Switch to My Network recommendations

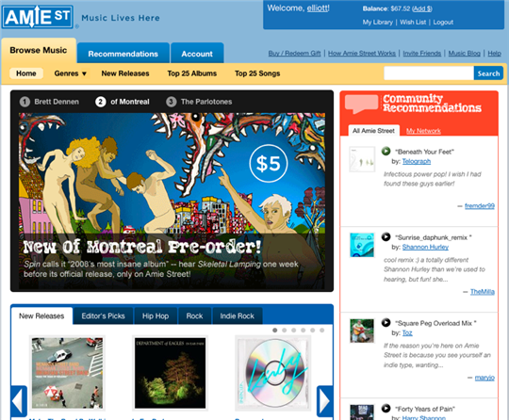[423, 131]
